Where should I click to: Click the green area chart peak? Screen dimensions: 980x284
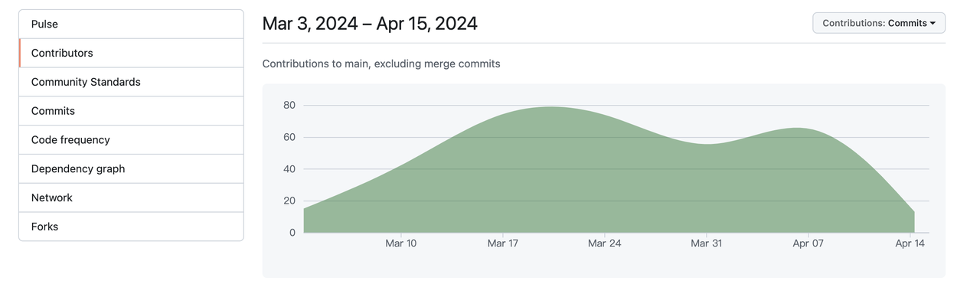click(x=550, y=108)
